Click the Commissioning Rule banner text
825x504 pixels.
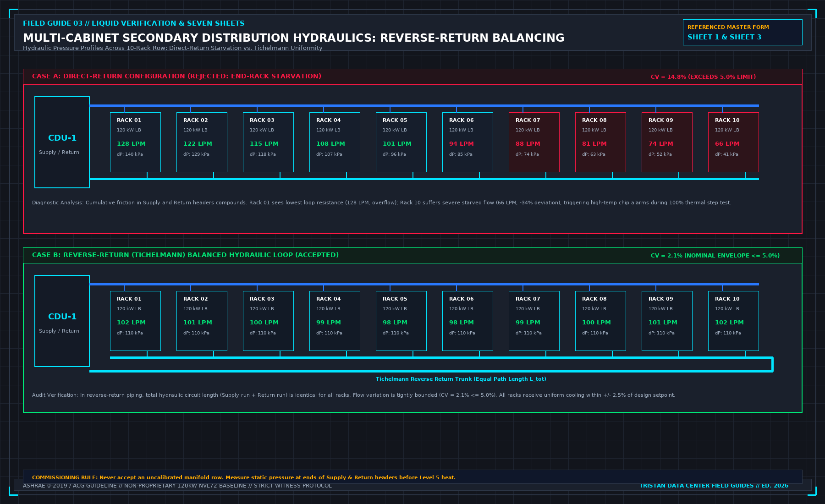coord(244,477)
